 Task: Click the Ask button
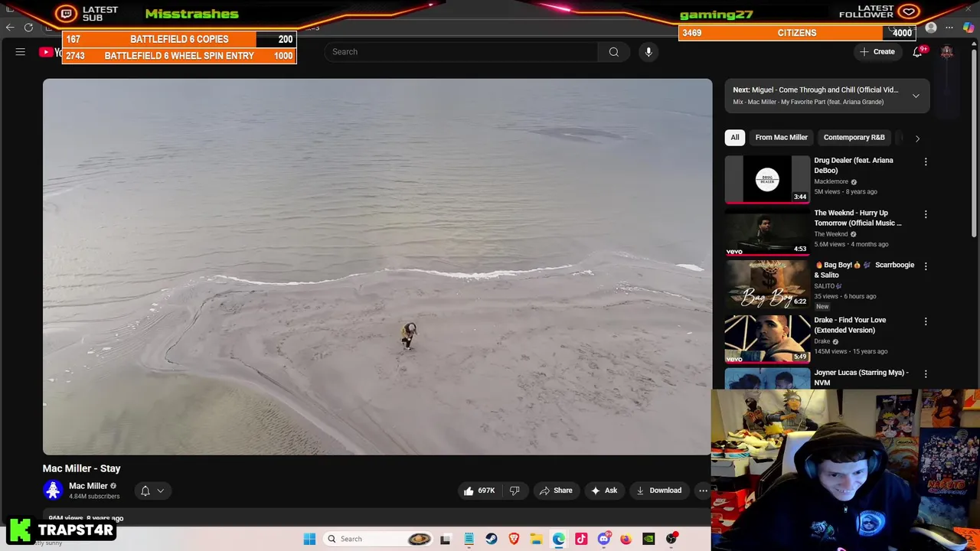(603, 491)
